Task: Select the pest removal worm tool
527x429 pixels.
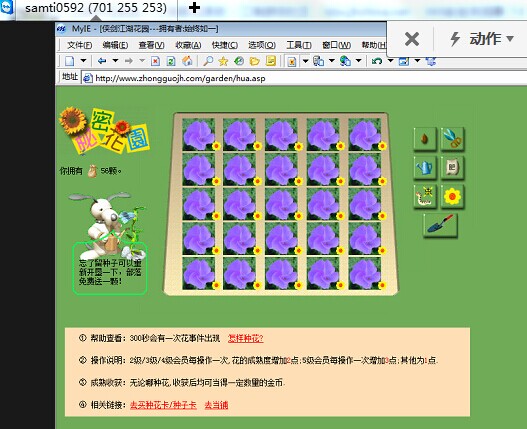Action: coord(425,196)
